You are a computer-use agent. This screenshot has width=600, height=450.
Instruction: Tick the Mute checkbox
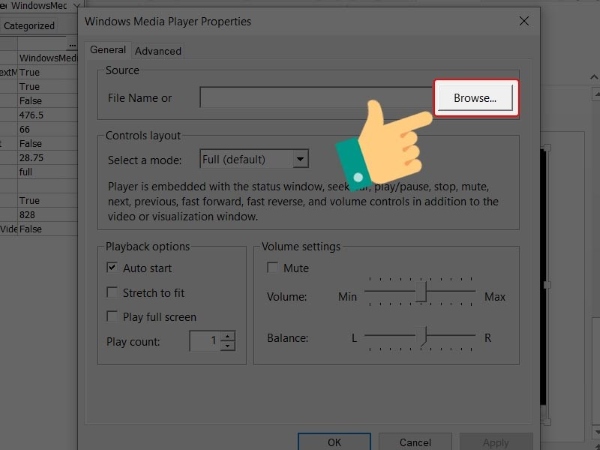pos(273,269)
